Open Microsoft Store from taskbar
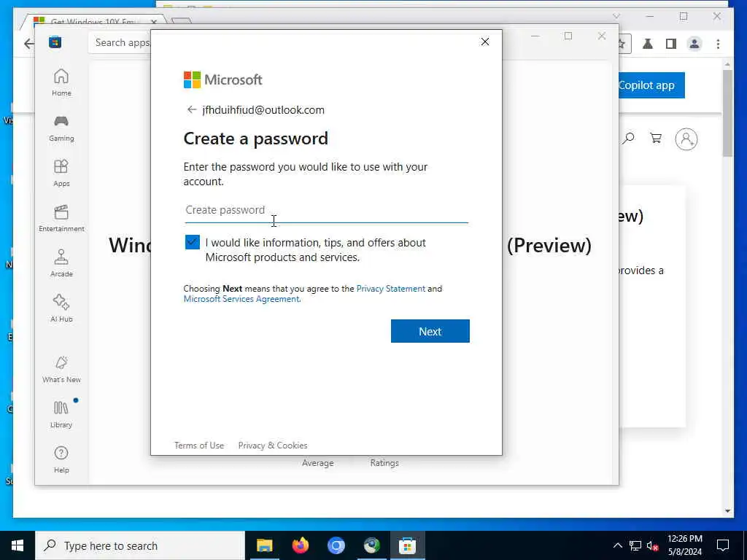The height and width of the screenshot is (560, 747). pyautogui.click(x=407, y=545)
